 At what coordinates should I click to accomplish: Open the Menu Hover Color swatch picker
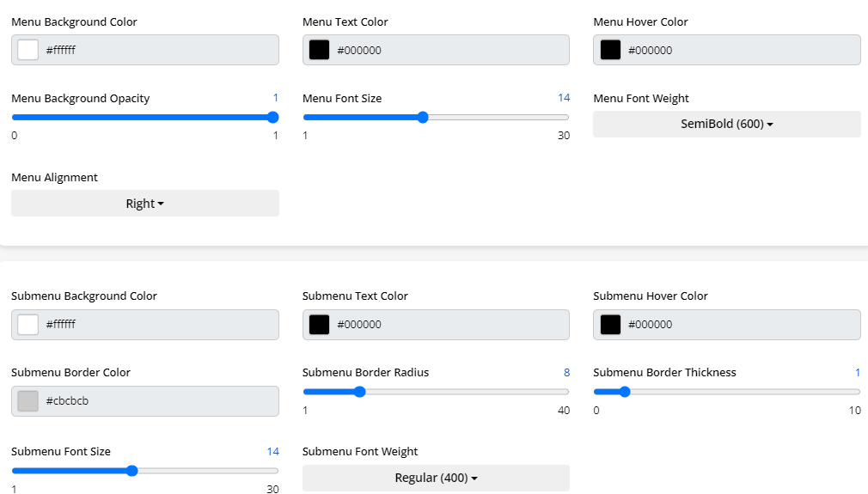tap(610, 50)
